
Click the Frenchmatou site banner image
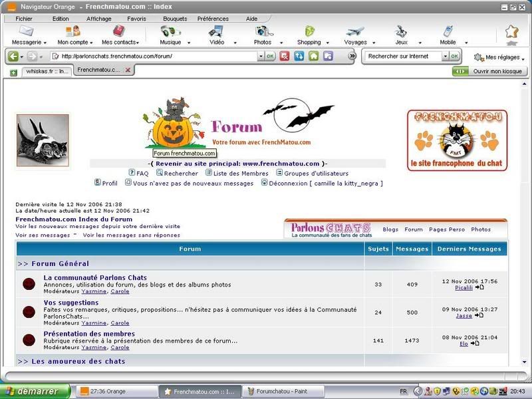point(457,140)
